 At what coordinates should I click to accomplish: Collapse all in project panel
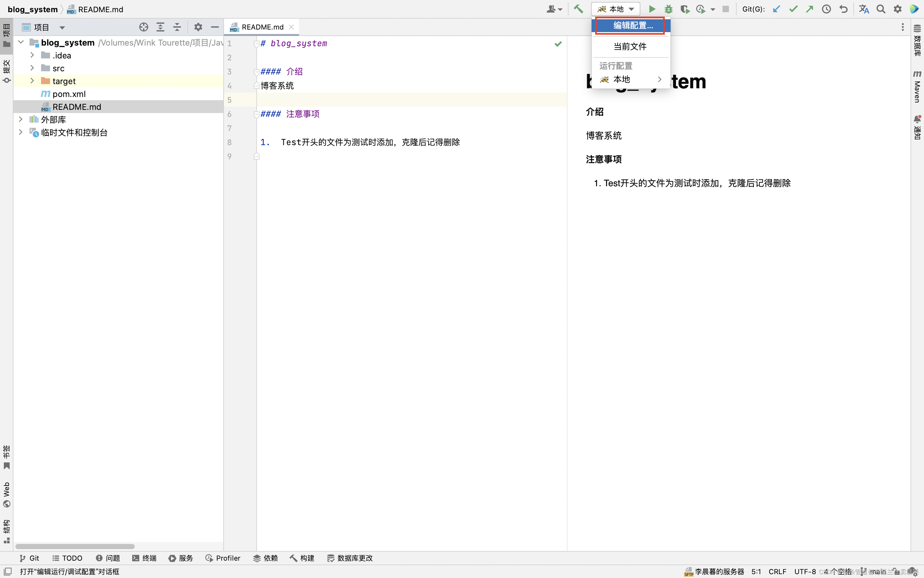[177, 27]
